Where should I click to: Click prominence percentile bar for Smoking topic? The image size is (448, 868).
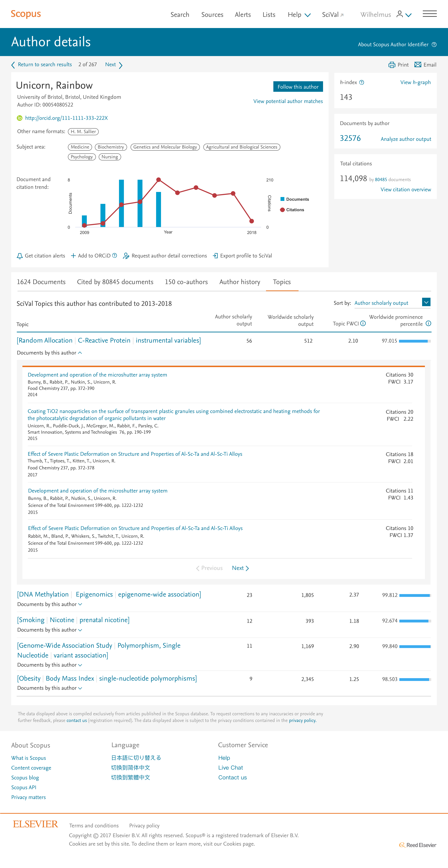point(414,621)
